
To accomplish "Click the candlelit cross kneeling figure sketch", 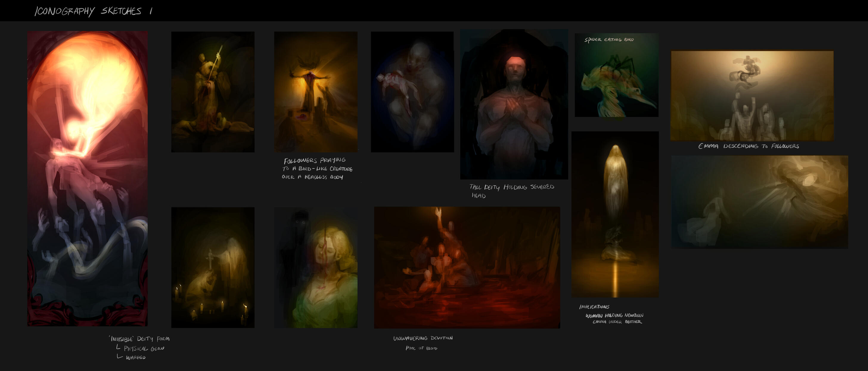I will [213, 268].
